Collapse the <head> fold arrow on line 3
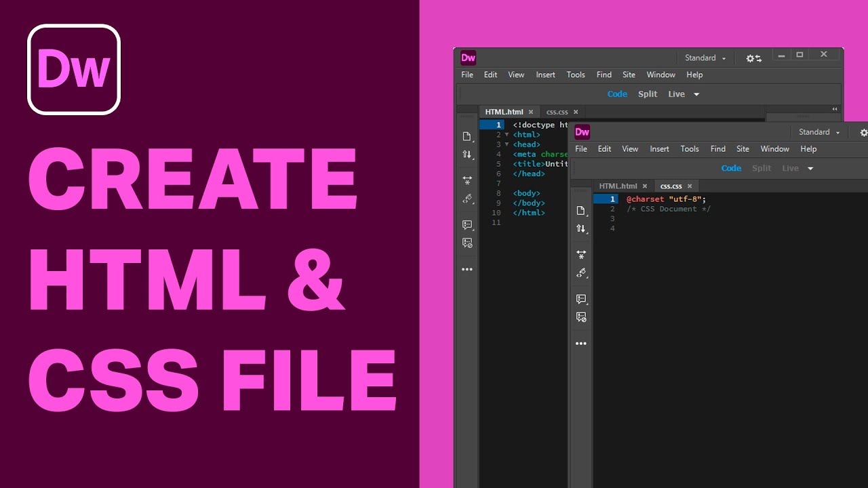This screenshot has height=488, width=868. 507,144
